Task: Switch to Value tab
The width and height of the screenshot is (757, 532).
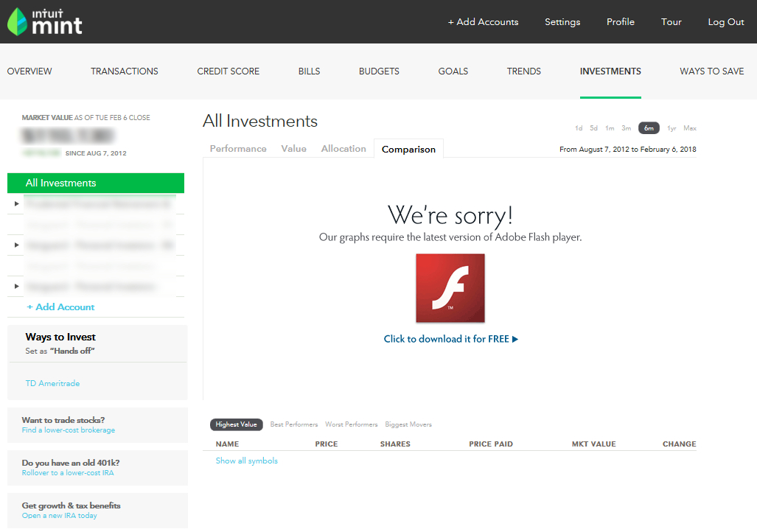Action: point(293,149)
